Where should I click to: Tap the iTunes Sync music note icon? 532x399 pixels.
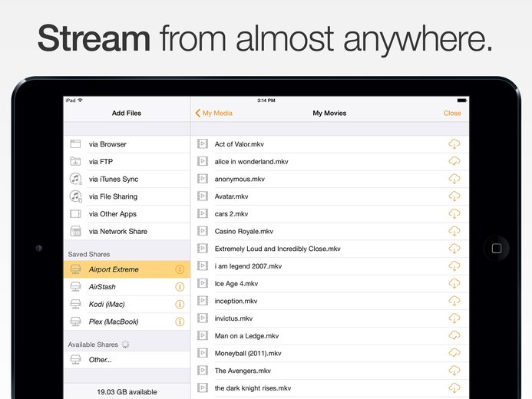76,179
